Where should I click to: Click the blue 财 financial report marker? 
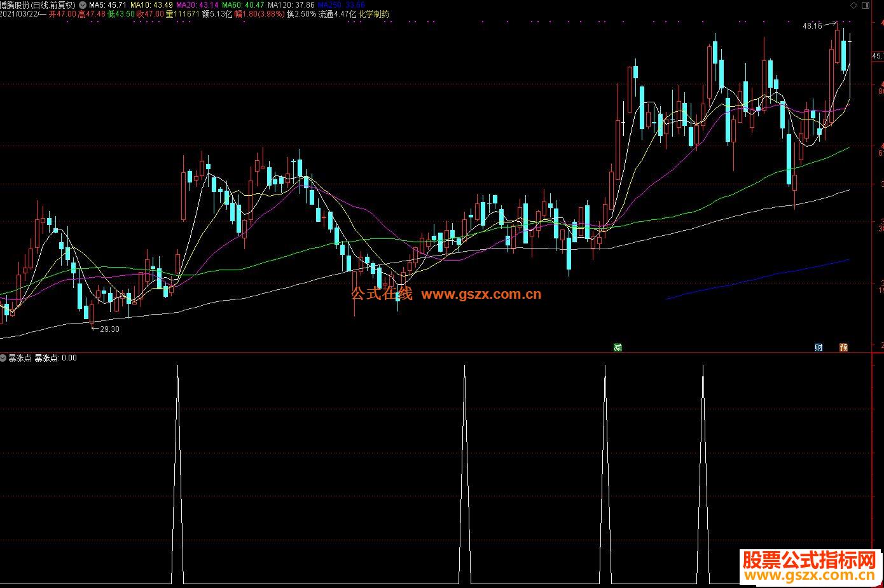tap(818, 347)
